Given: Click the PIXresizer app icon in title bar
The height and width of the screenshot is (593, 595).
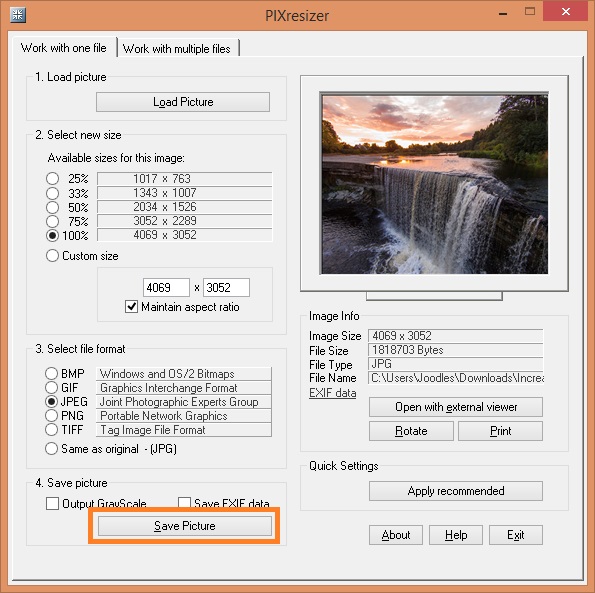Looking at the screenshot, I should click(x=17, y=15).
